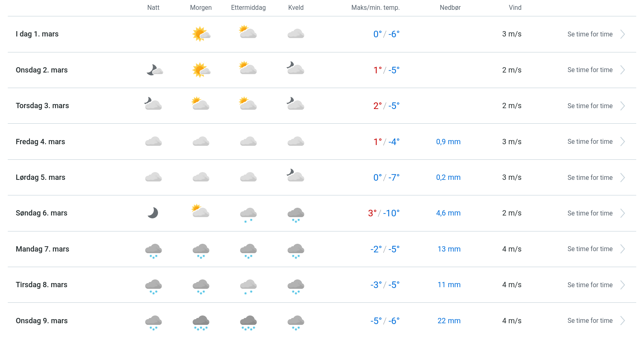Expand the chevron for Onsdag 9. mars

(x=622, y=321)
